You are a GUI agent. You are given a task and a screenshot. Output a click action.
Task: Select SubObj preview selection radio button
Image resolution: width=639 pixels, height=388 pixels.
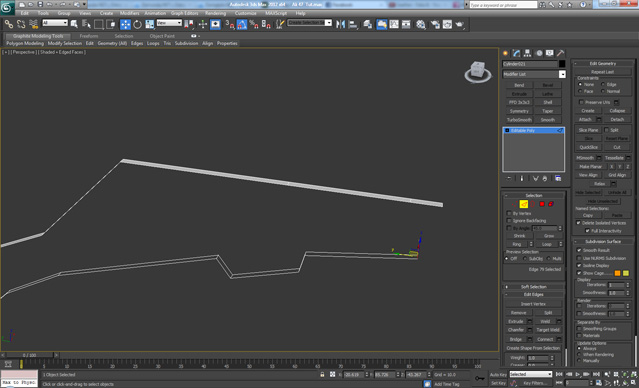point(525,259)
